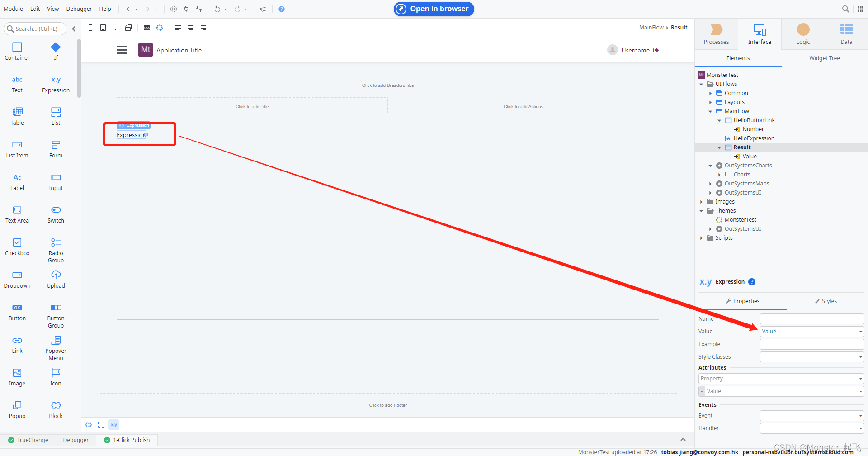The width and height of the screenshot is (868, 456).
Task: Align content to the right
Action: click(x=203, y=28)
